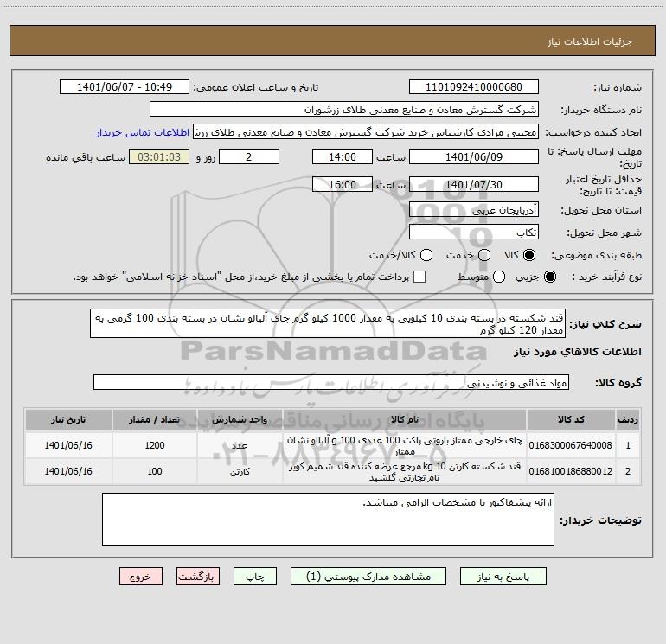Click the پاسخ به نیاز button
Screen dimensions: 666x644
click(503, 577)
